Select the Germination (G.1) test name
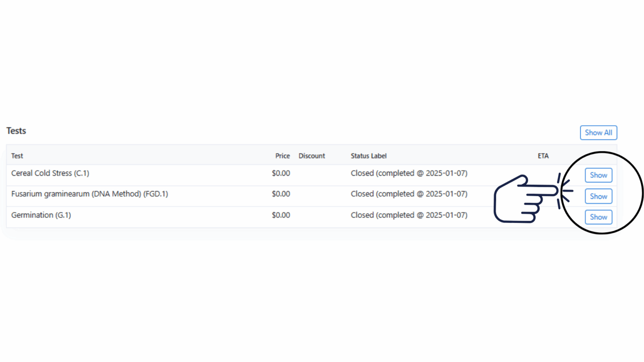 41,215
